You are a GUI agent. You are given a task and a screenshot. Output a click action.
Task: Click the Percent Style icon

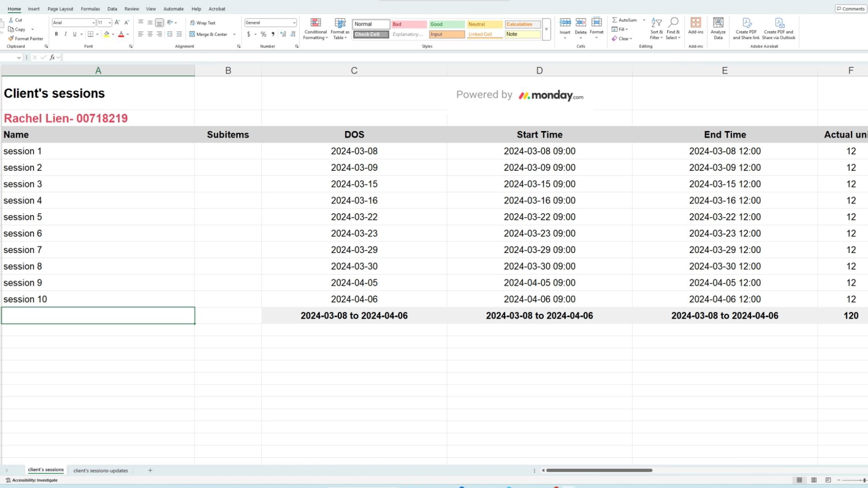pyautogui.click(x=263, y=34)
